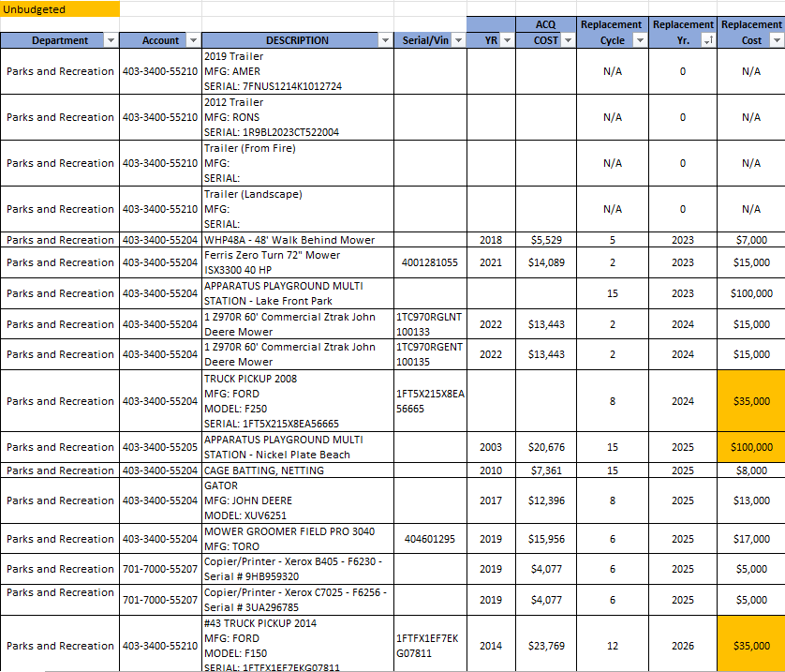Image resolution: width=785 pixels, height=672 pixels.
Task: Select the 2019 Trailer AMER description cell
Action: tap(297, 71)
